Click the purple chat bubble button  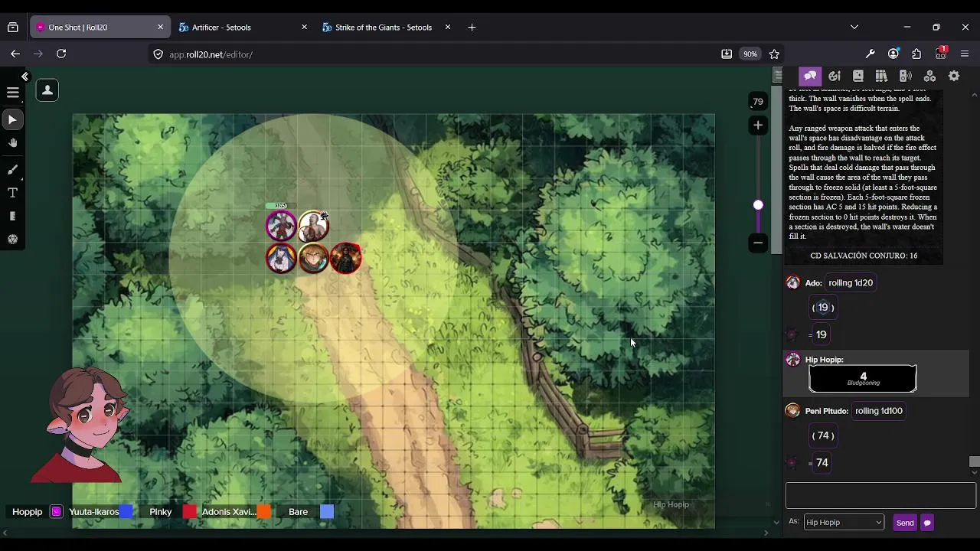pyautogui.click(x=927, y=523)
